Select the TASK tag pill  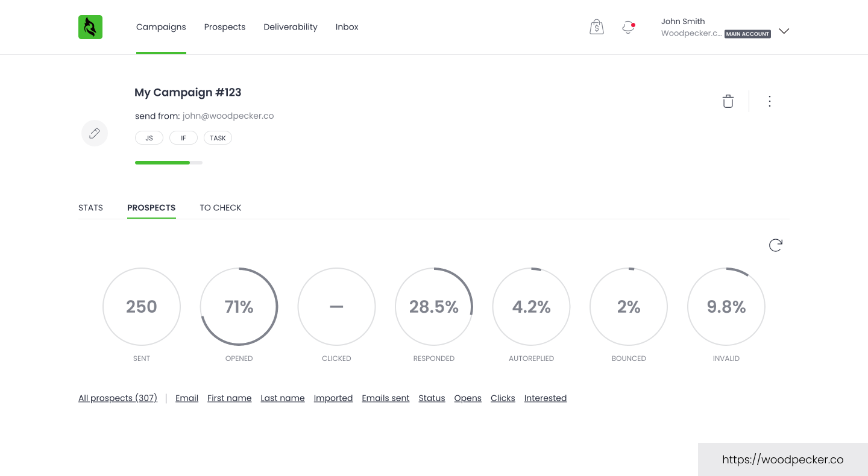click(218, 138)
